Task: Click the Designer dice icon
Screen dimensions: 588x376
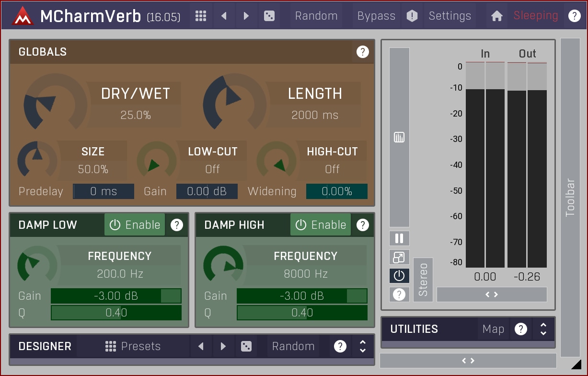Action: (246, 346)
